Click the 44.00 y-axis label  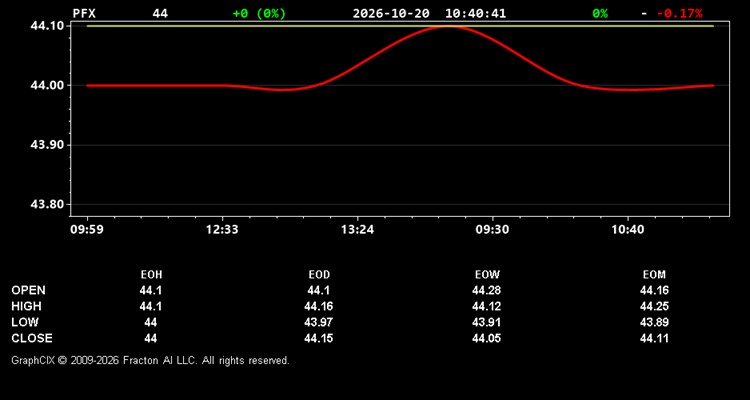tap(47, 86)
